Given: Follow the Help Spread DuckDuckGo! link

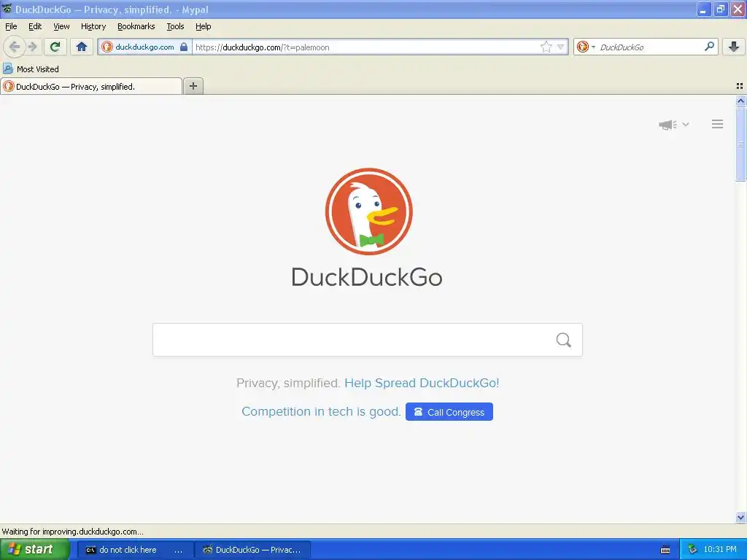Looking at the screenshot, I should pos(422,383).
